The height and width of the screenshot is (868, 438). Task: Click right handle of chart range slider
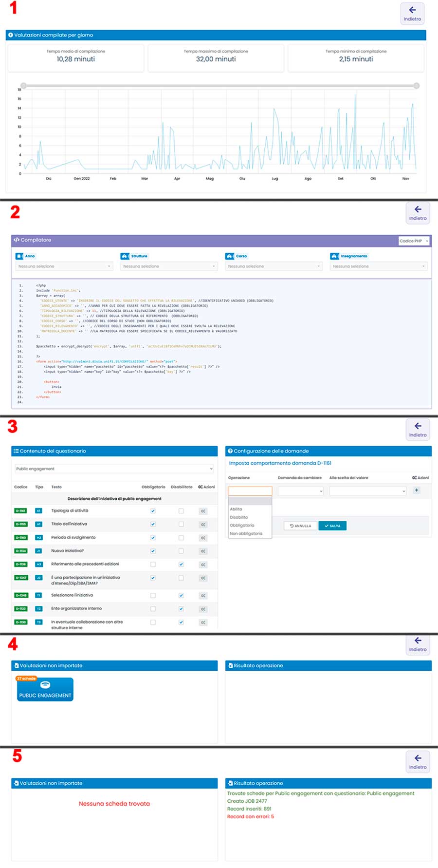(x=417, y=86)
